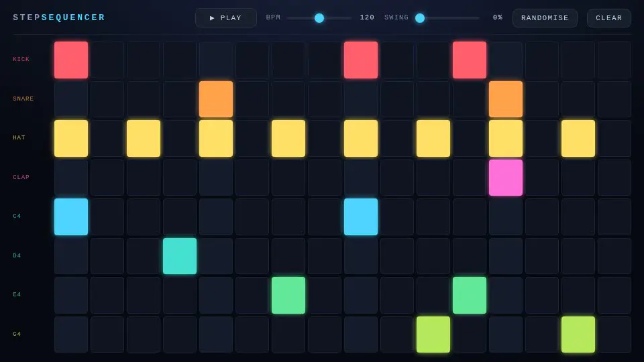
Task: Enable the Kick step 5 pad
Action: coord(216,60)
